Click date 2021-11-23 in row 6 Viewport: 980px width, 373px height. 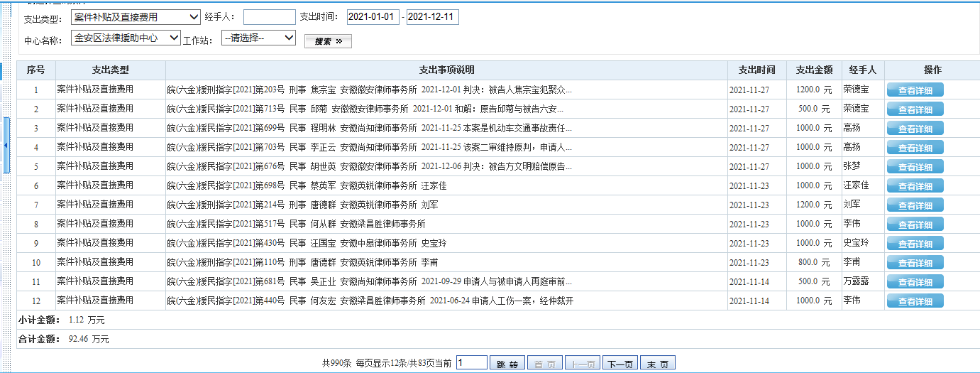click(749, 186)
